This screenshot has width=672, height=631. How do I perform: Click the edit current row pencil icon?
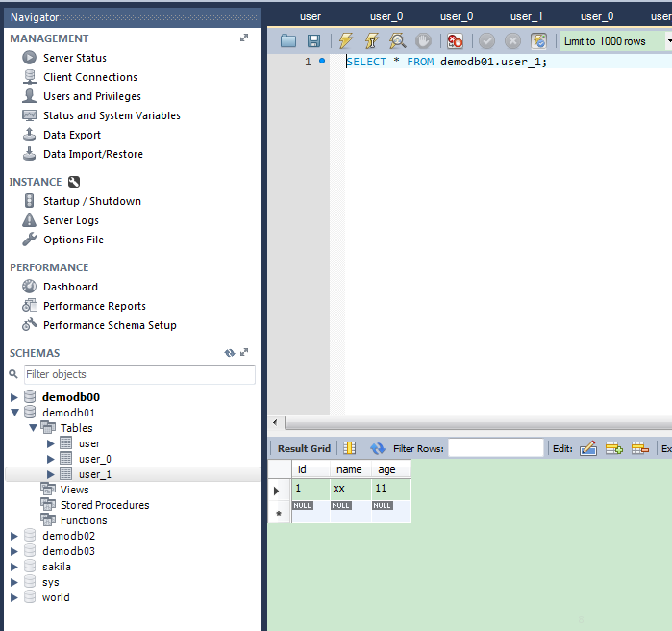pyautogui.click(x=588, y=448)
